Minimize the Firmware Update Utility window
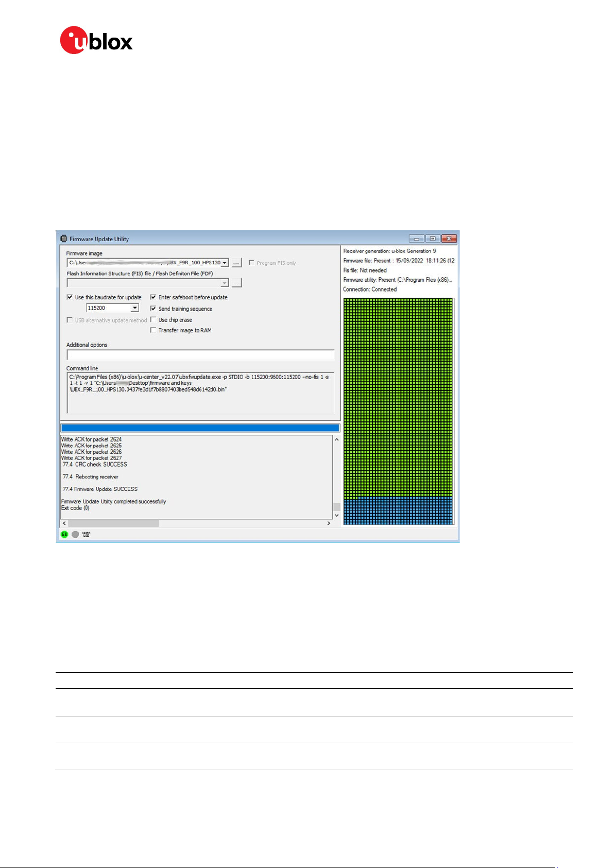The height and width of the screenshot is (868, 614). coord(417,239)
